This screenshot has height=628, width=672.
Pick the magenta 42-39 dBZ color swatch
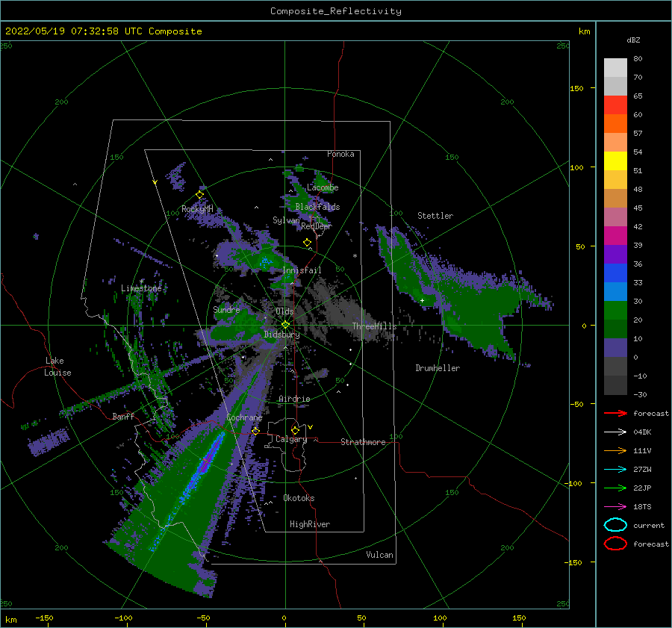point(615,236)
